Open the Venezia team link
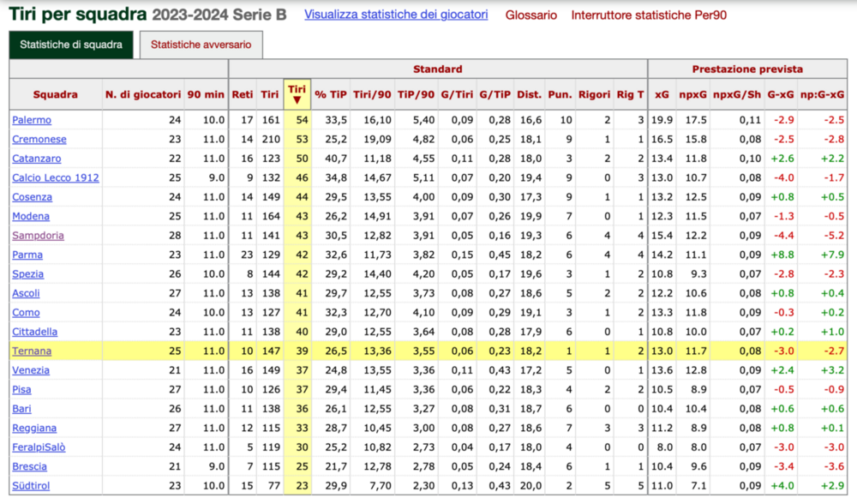 coord(31,370)
